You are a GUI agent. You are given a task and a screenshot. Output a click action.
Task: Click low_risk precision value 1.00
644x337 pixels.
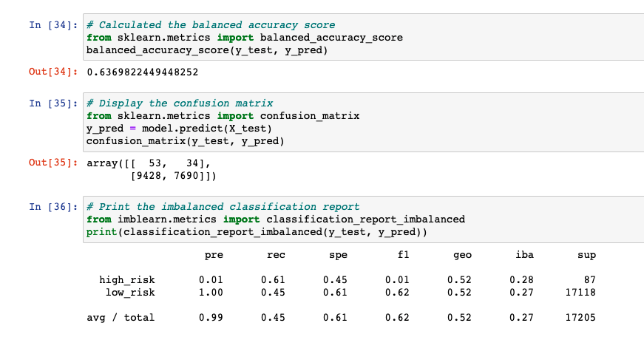click(211, 293)
